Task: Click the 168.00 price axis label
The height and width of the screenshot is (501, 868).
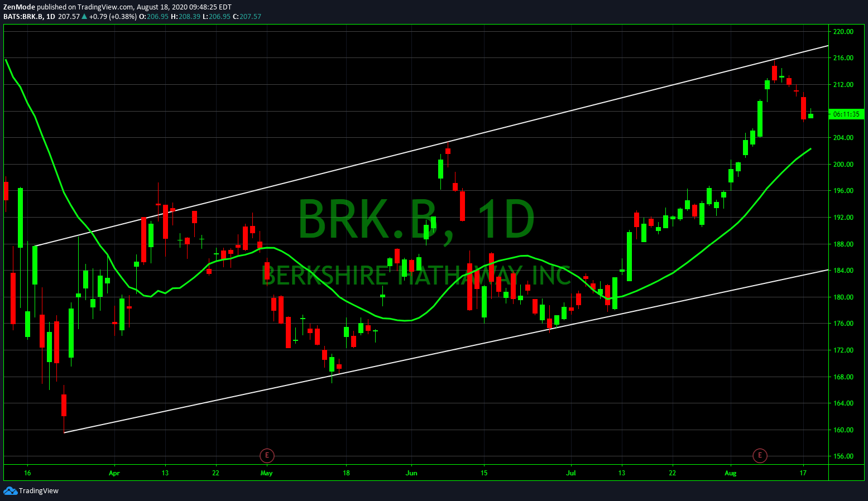Action: [843, 377]
